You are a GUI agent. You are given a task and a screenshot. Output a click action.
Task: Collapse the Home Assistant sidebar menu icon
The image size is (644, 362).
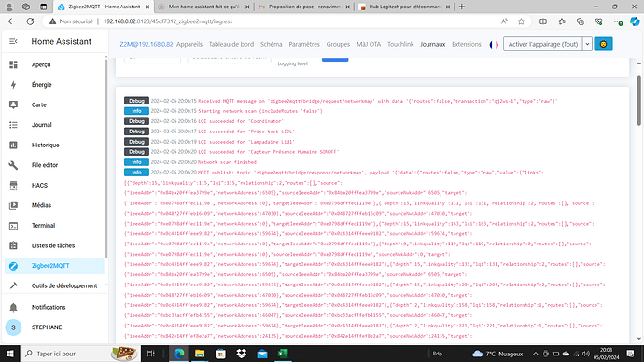[14, 41]
